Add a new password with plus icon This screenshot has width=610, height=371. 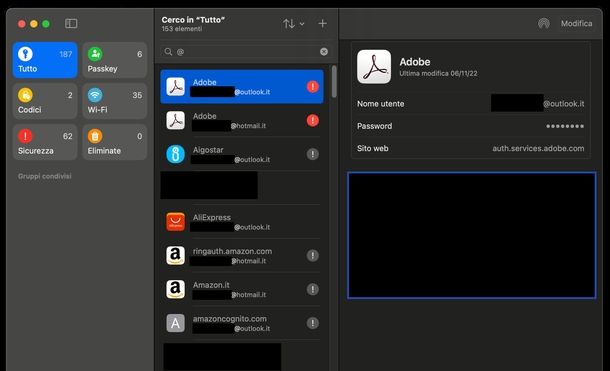[x=322, y=24]
